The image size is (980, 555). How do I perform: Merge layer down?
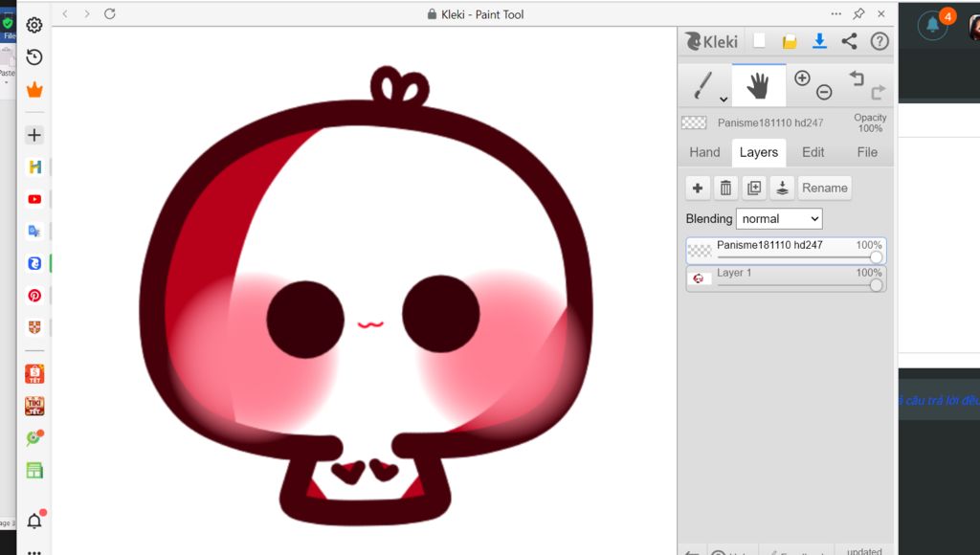[783, 188]
